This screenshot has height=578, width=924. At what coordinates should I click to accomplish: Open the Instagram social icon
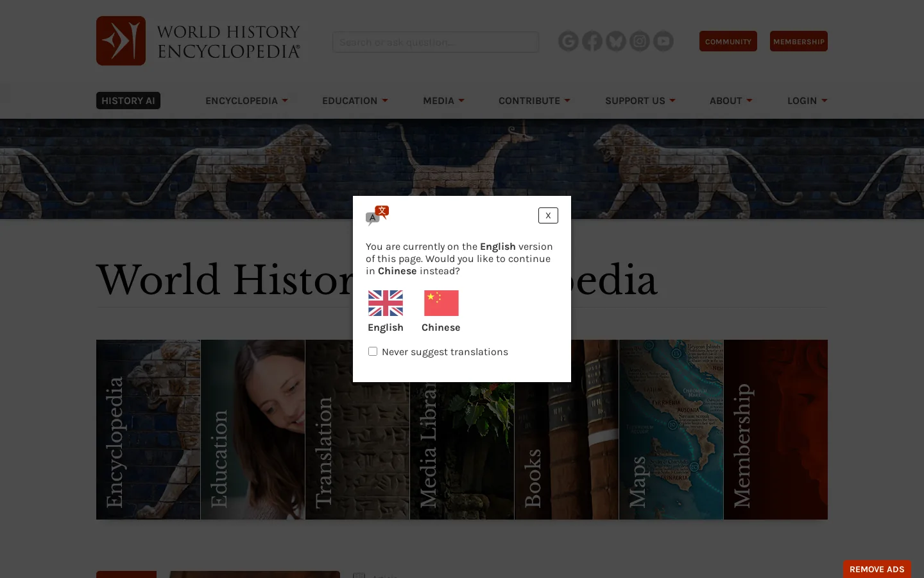tap(640, 41)
